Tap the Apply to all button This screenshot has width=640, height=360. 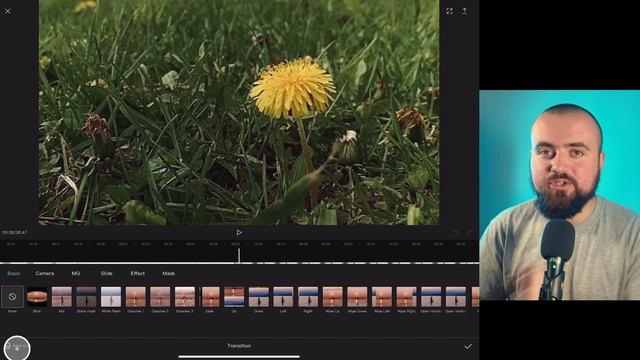point(17,348)
